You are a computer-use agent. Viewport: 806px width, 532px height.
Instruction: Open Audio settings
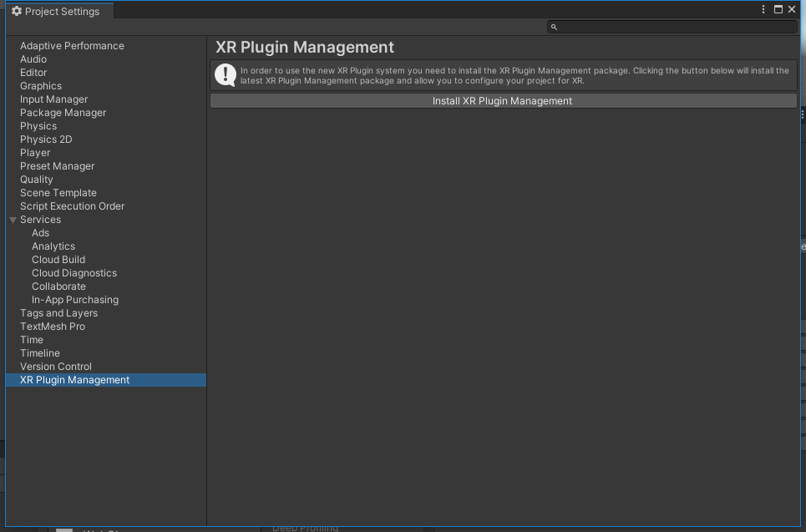[33, 59]
